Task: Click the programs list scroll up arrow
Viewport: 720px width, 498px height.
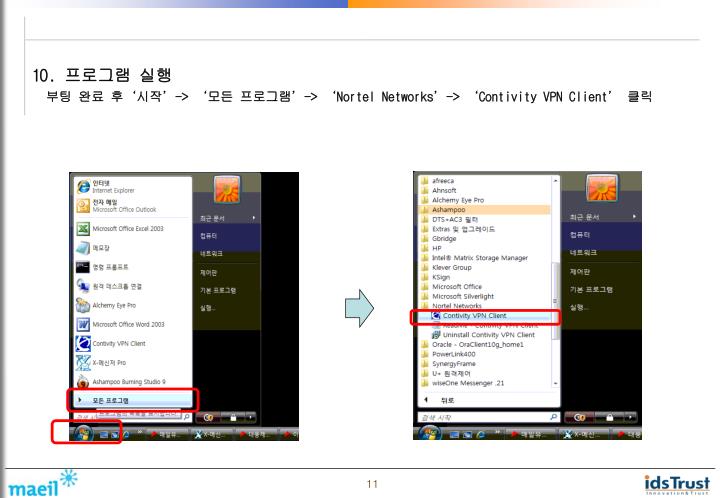Action: click(x=556, y=181)
